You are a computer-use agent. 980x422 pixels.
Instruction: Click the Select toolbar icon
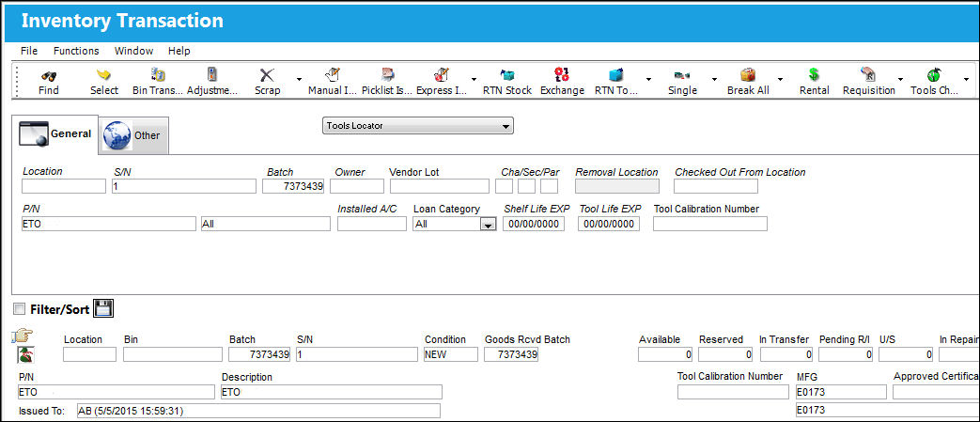[x=103, y=75]
